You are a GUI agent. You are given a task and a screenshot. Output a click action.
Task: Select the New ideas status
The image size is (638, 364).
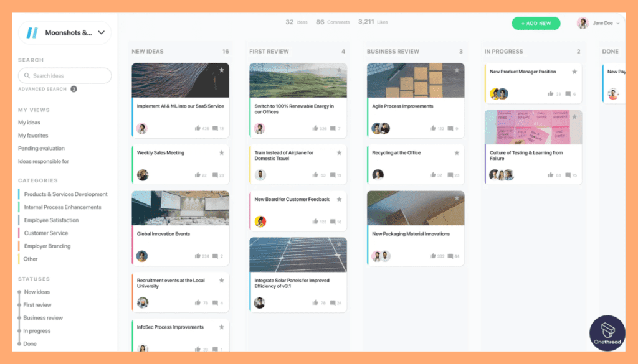[x=37, y=292]
